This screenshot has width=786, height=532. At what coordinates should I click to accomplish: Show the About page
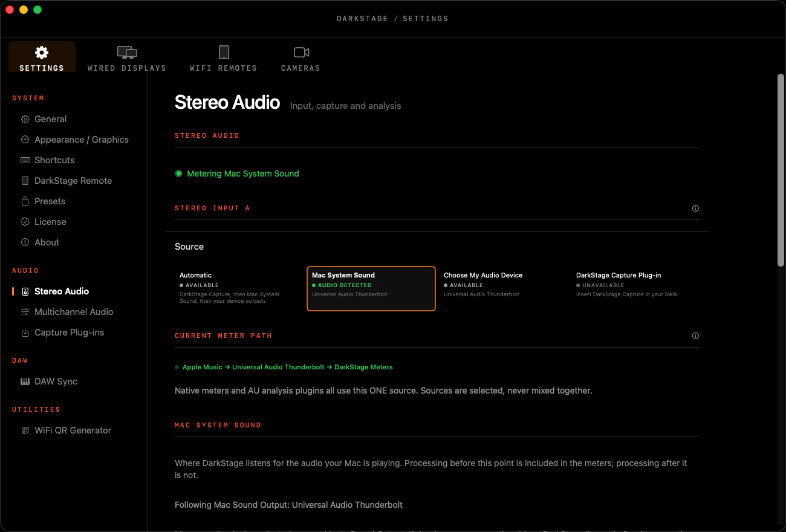pyautogui.click(x=47, y=242)
